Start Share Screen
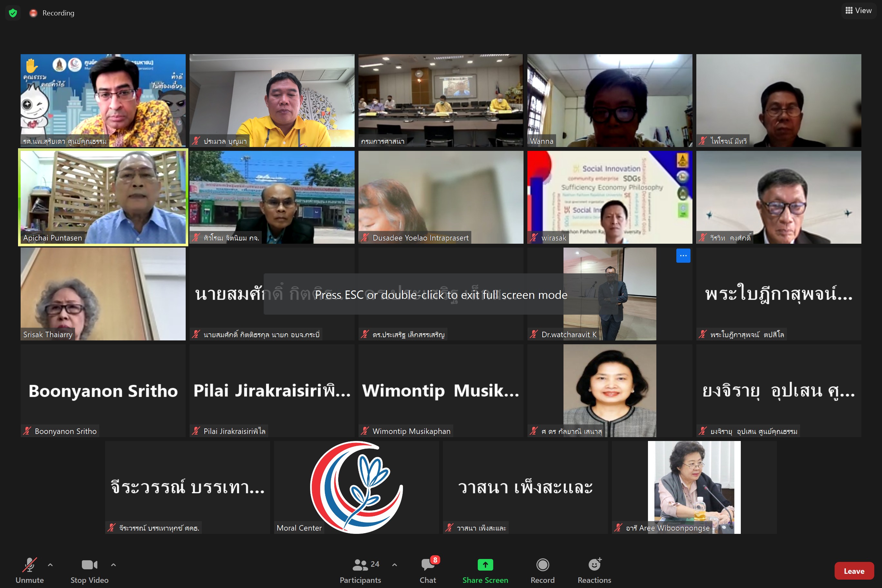 485,570
